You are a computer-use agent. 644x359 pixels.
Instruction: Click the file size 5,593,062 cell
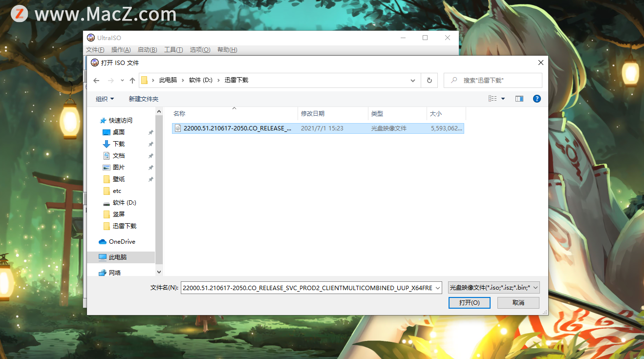click(x=447, y=128)
